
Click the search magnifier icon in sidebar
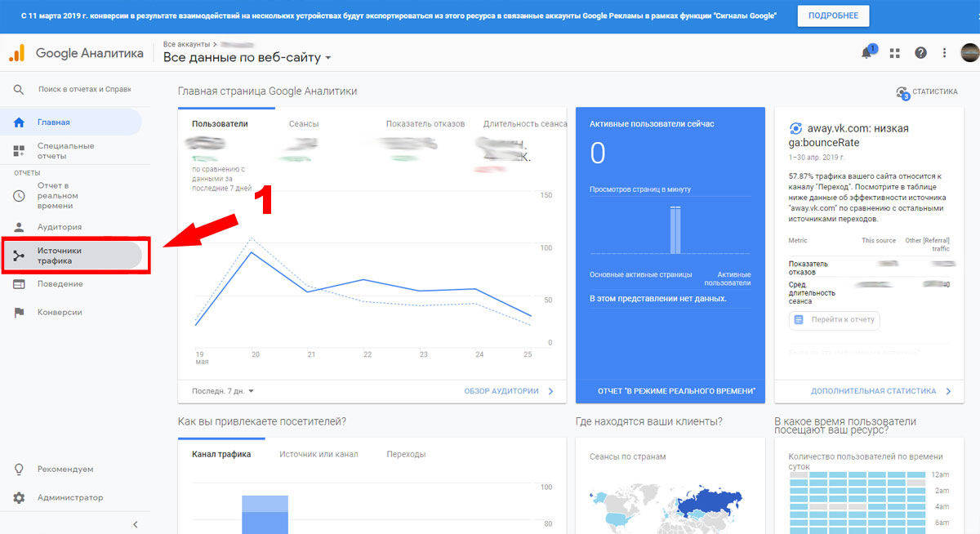20,89
